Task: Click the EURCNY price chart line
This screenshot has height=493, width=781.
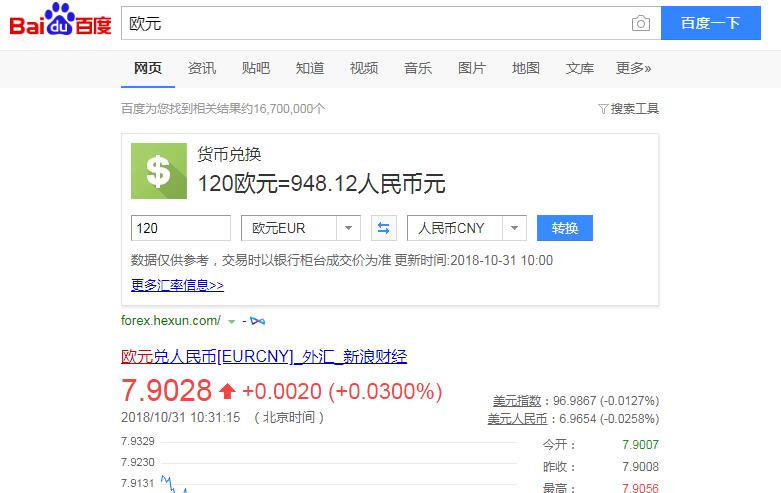Action: pos(174,485)
